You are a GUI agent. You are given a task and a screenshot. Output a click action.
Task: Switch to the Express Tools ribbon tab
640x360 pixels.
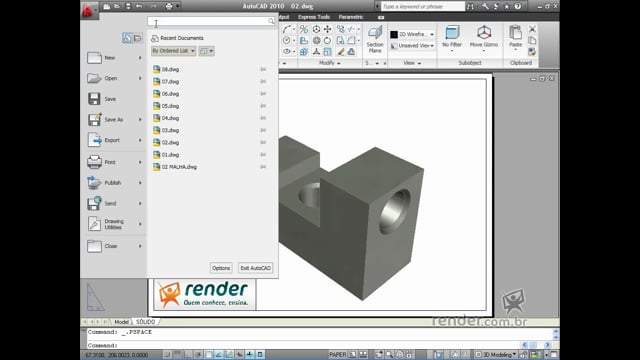pyautogui.click(x=314, y=17)
